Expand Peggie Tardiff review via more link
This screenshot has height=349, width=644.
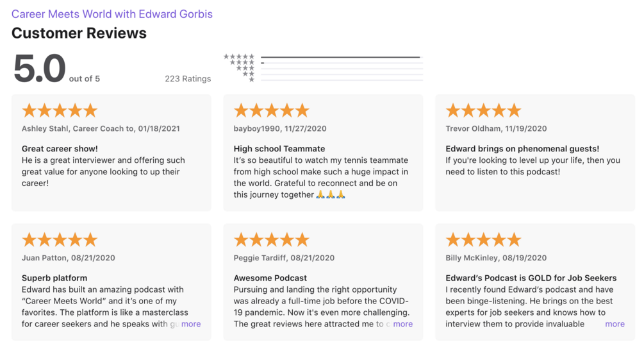tap(403, 324)
